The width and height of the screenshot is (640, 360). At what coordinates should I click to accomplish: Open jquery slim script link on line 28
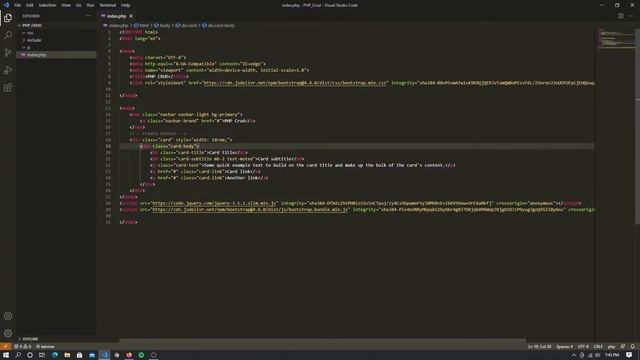(214, 203)
